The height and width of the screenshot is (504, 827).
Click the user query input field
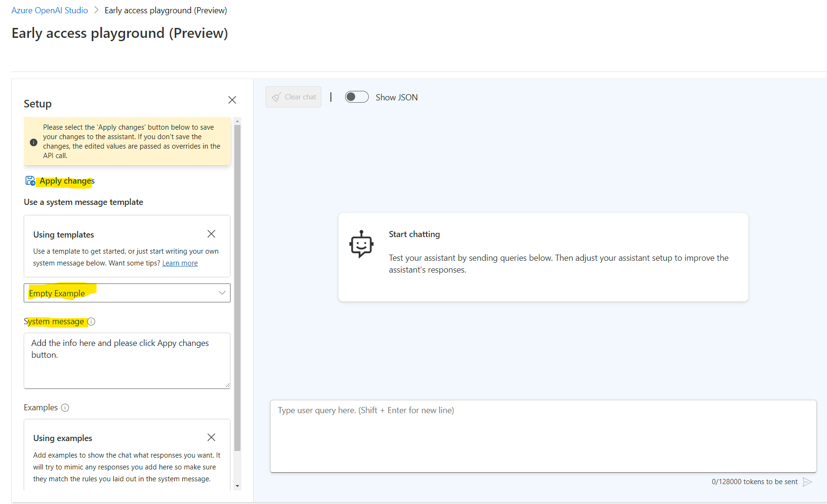543,435
